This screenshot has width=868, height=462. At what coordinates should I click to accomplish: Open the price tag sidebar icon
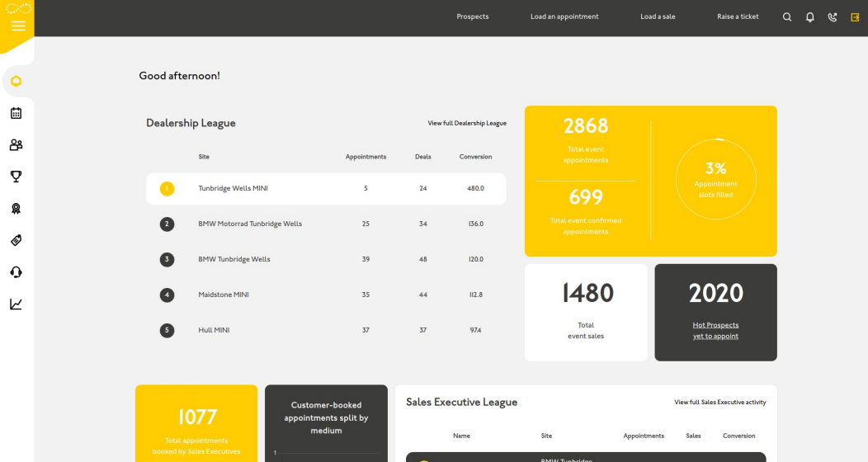point(17,240)
